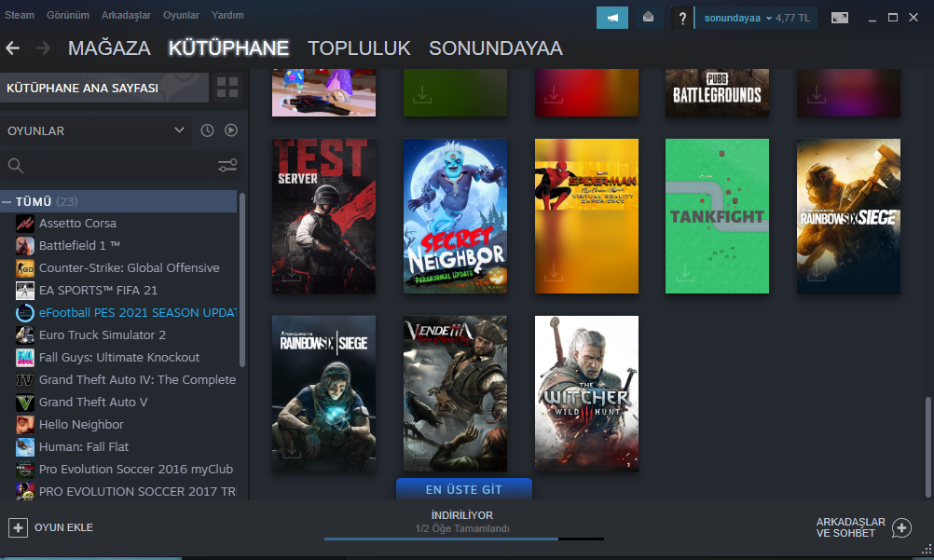Open the PUBG Battlegrounds cover
The width and height of the screenshot is (934, 560).
[x=717, y=92]
